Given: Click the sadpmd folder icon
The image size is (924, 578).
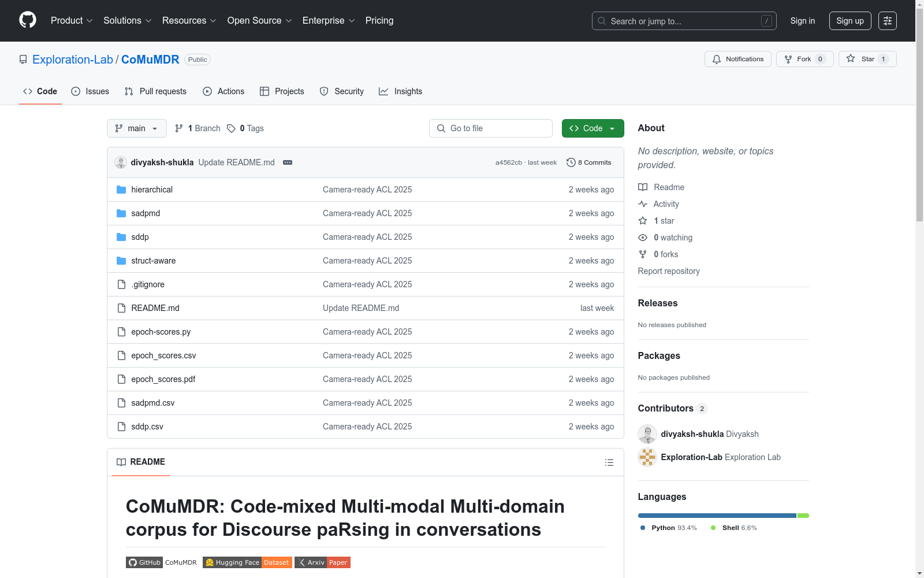Looking at the screenshot, I should [121, 213].
